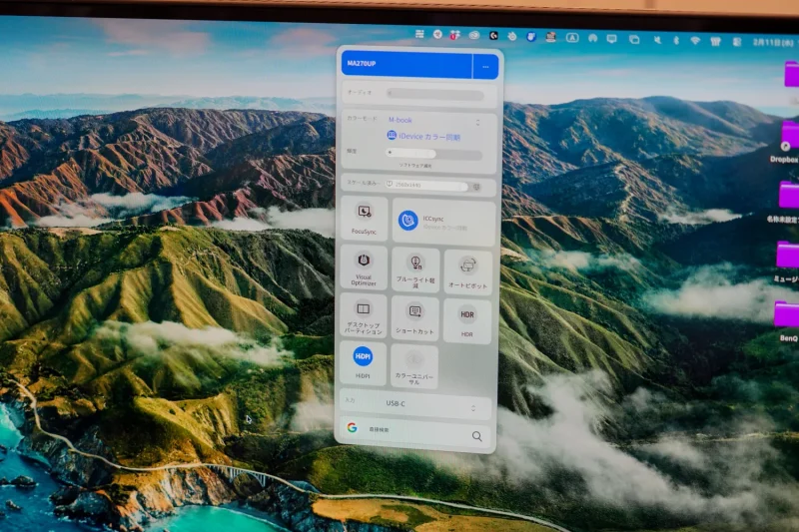Click the color universal (カラーユニバーサル) tile
Viewport: 799px width, 532px height.
click(414, 362)
